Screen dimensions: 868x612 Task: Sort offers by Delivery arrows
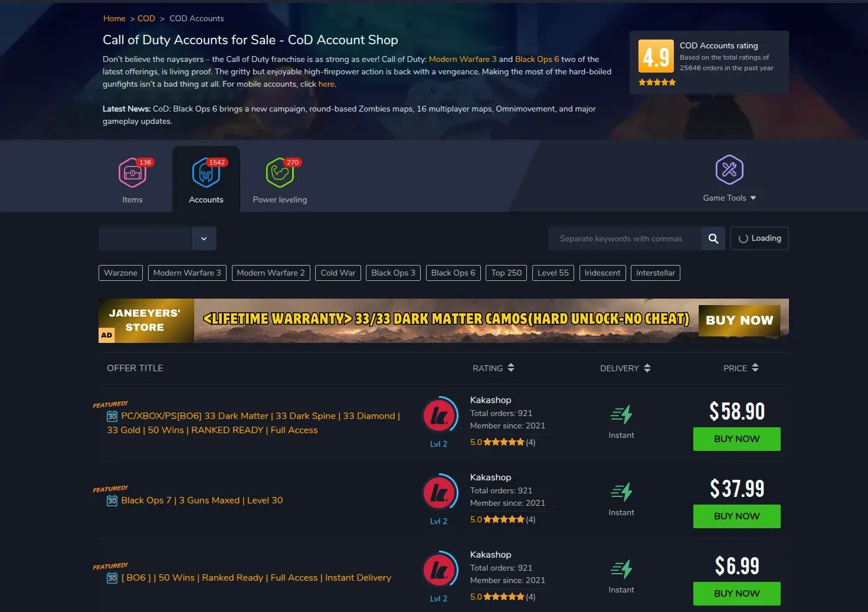[647, 368]
